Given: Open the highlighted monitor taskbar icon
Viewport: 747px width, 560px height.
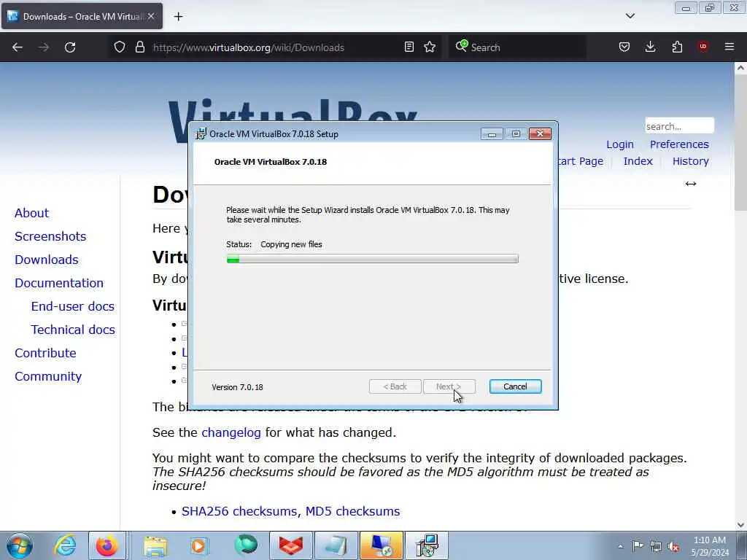Looking at the screenshot, I should (381, 545).
